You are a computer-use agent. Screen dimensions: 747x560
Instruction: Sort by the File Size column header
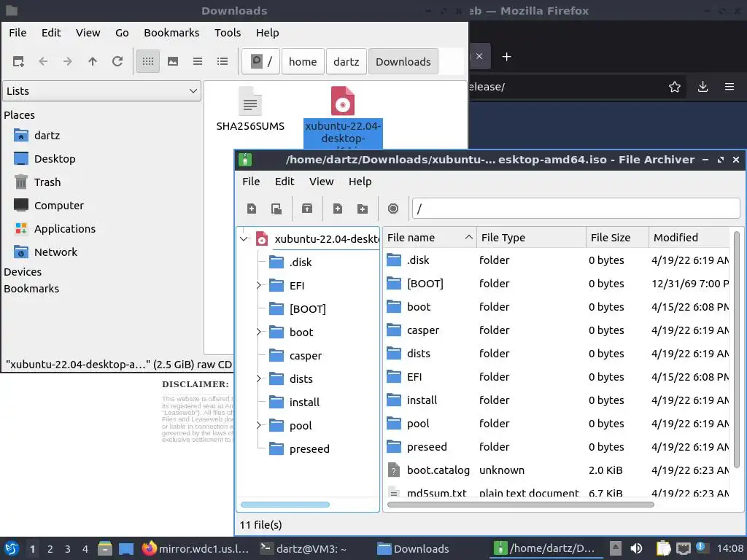(617, 238)
